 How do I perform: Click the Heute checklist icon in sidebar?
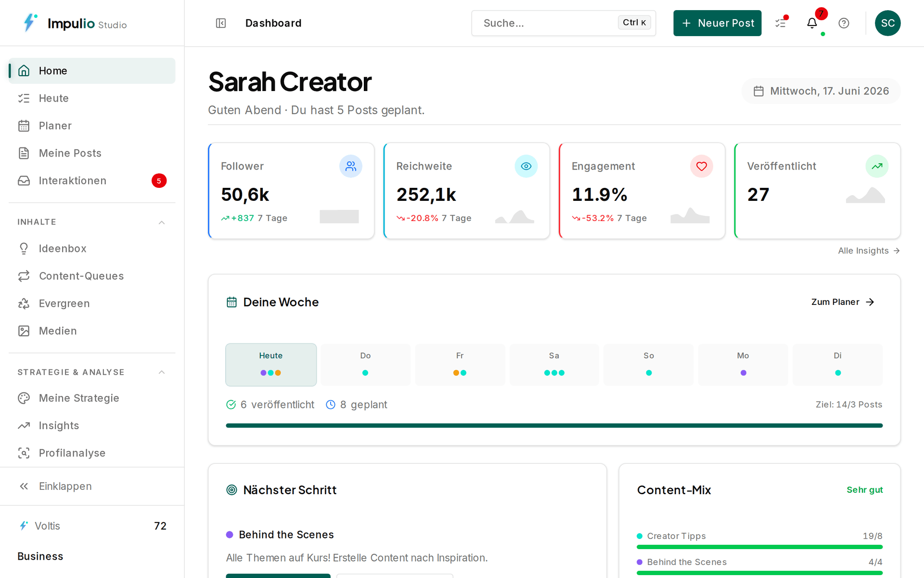click(x=24, y=98)
